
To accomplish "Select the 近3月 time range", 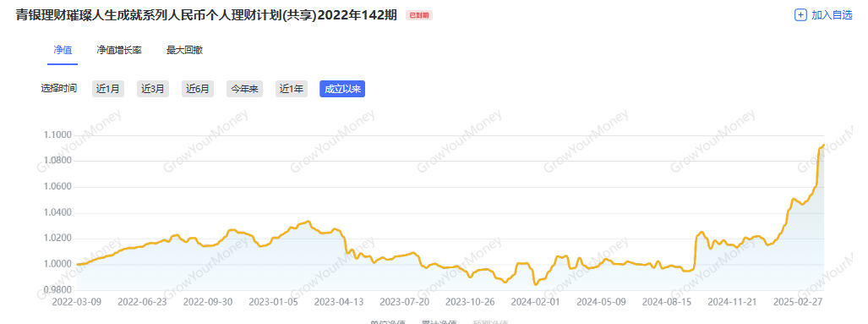I will (x=153, y=89).
